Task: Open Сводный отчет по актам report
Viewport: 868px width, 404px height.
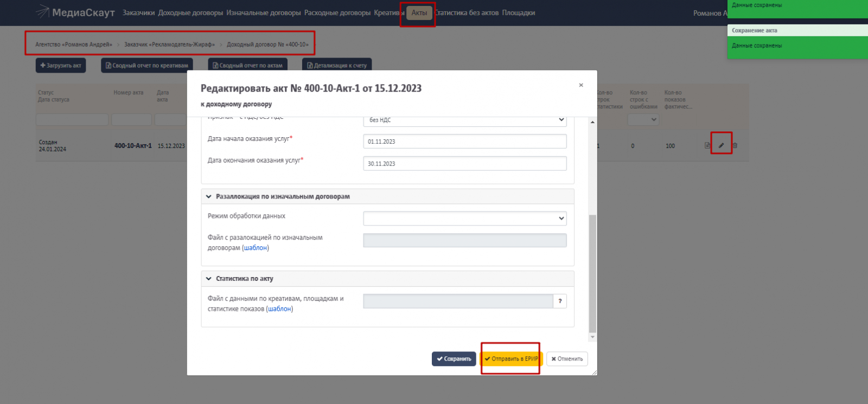Action: [x=248, y=65]
